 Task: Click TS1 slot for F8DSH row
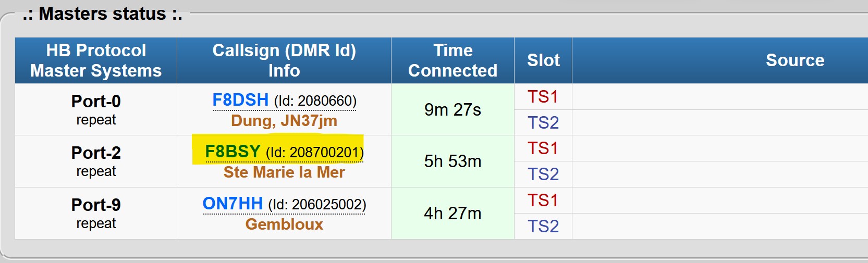(x=543, y=97)
